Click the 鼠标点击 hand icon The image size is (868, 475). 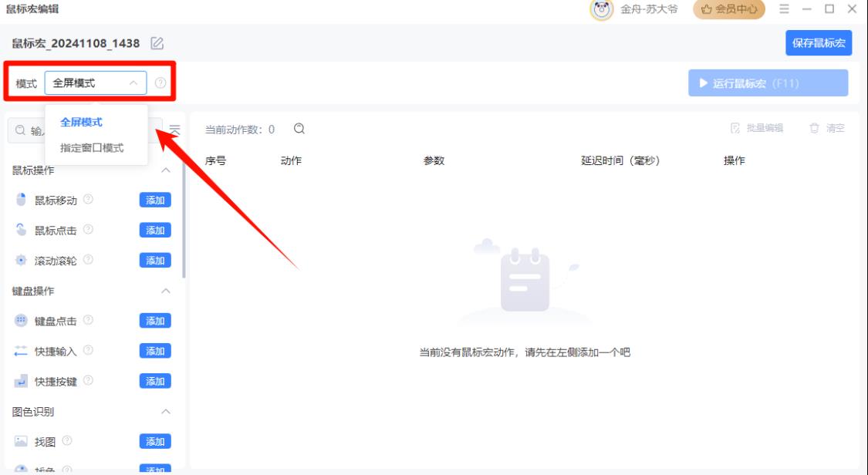[x=21, y=230]
